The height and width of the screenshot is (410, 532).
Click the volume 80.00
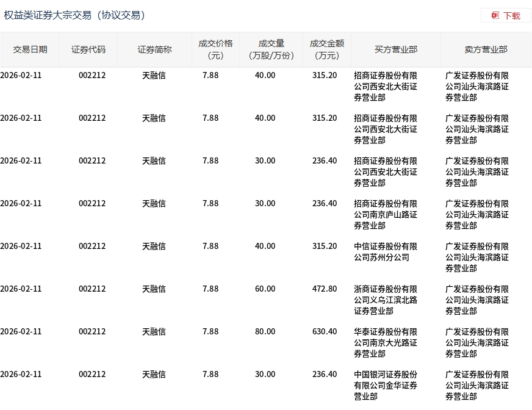pos(265,331)
